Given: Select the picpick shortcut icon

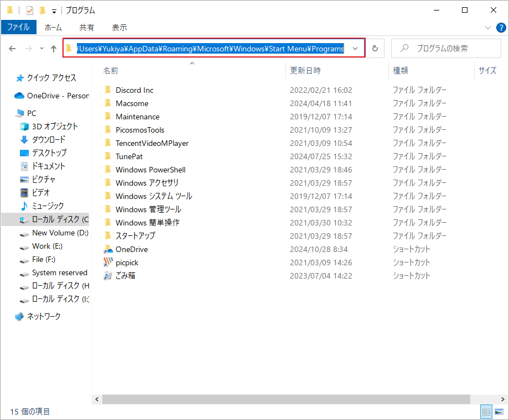Looking at the screenshot, I should (x=108, y=262).
